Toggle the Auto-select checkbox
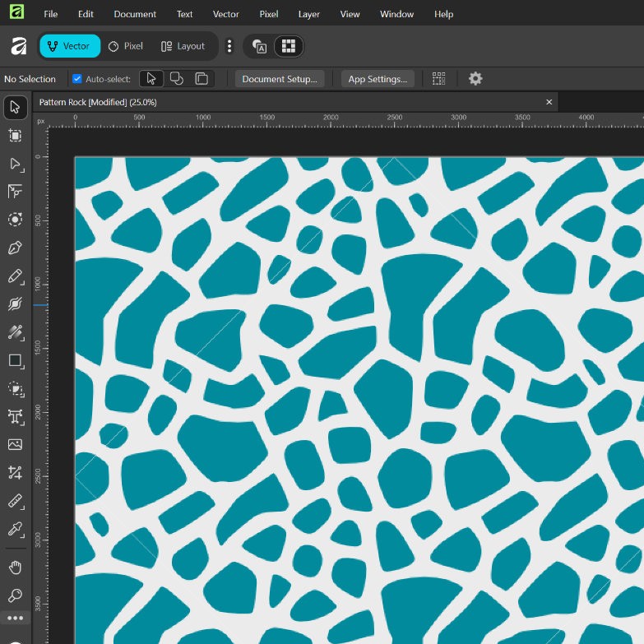644x644 pixels. (77, 79)
